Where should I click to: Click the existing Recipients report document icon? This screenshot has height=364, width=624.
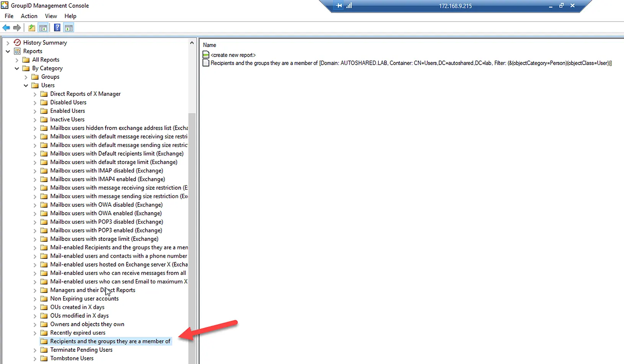(206, 63)
